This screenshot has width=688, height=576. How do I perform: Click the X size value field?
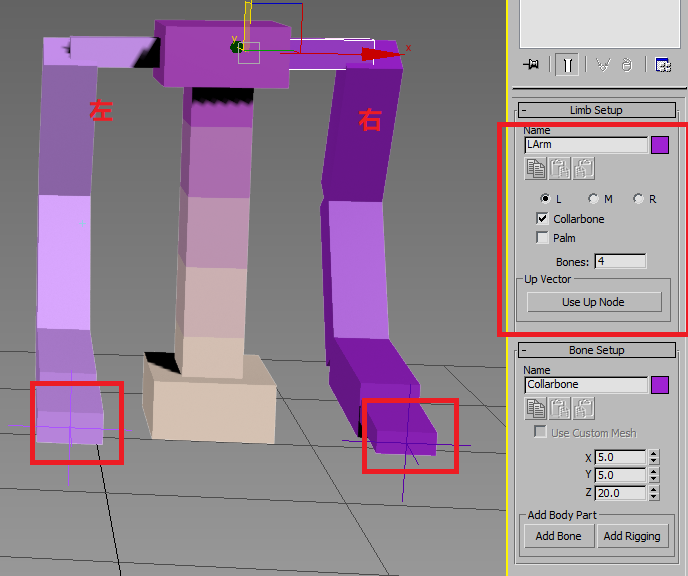coord(620,457)
